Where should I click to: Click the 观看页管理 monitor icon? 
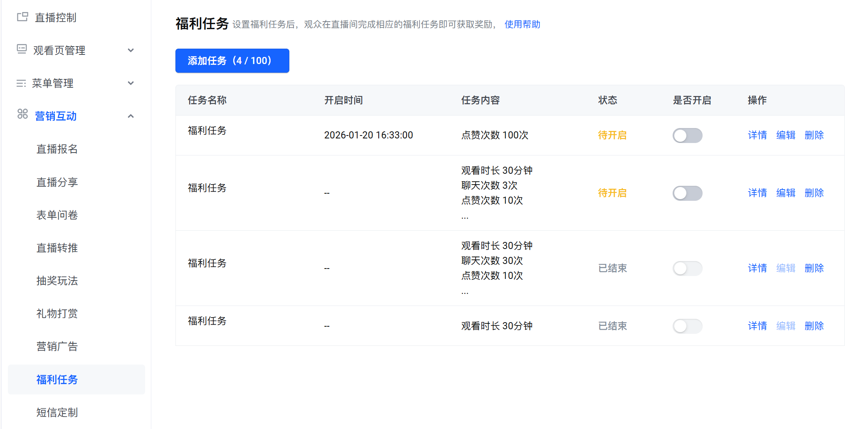coord(22,49)
